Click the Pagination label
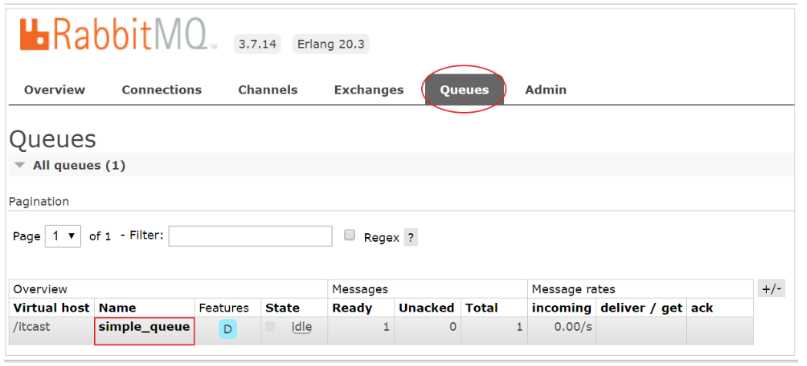 [x=39, y=202]
